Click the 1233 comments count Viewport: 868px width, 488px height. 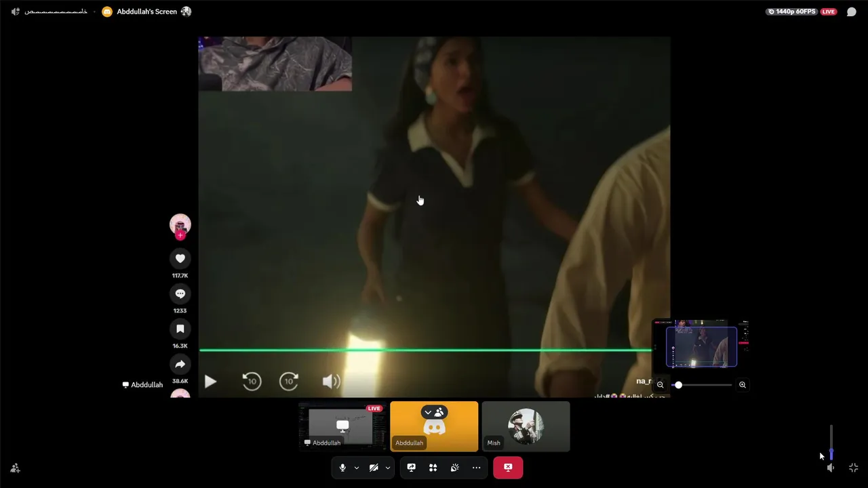coord(180,311)
